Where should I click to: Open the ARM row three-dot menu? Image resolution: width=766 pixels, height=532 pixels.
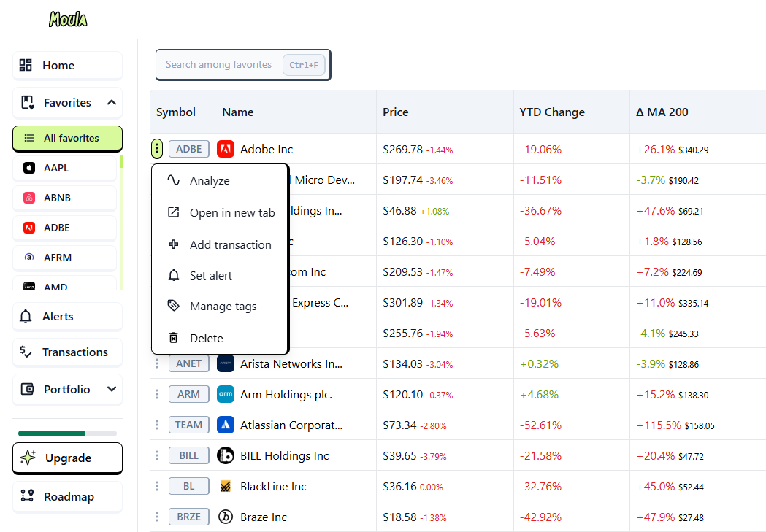point(157,394)
